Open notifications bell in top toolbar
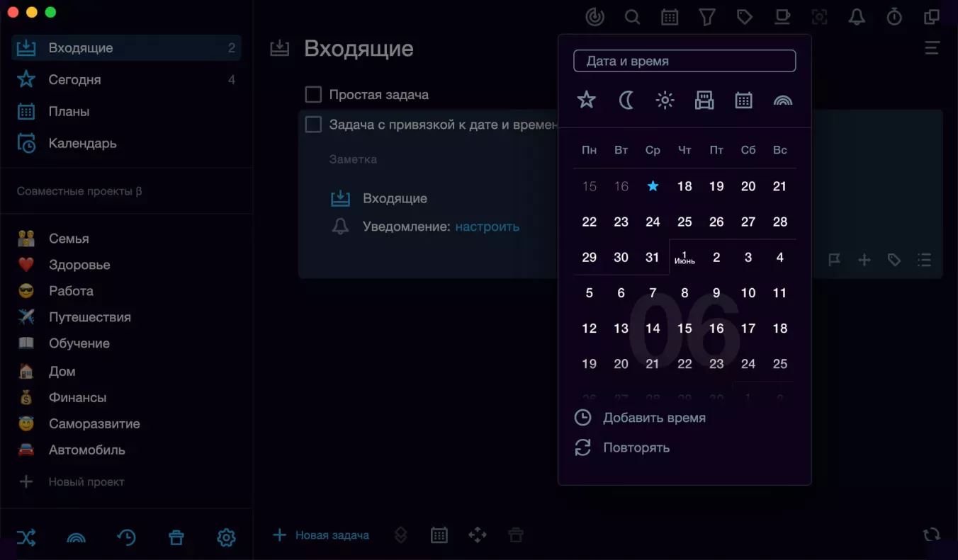958x560 pixels. 857,17
